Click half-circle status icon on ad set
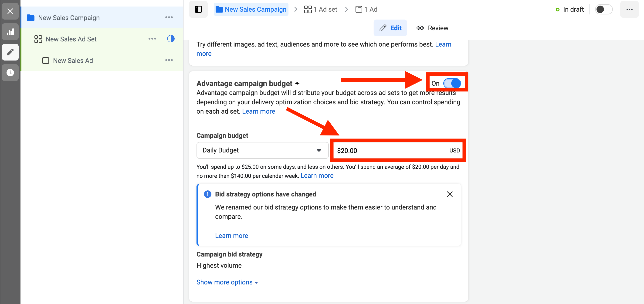Image resolution: width=644 pixels, height=304 pixels. (170, 39)
